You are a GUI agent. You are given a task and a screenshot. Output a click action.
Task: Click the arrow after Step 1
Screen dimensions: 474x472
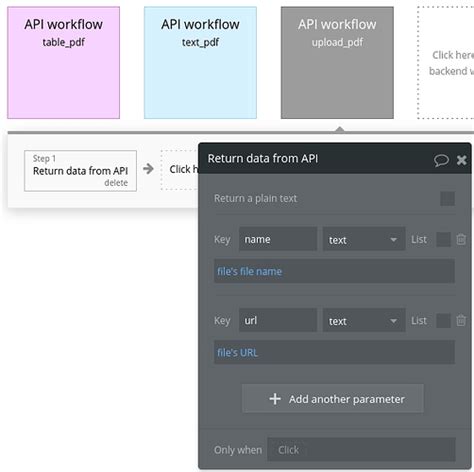coord(148,169)
